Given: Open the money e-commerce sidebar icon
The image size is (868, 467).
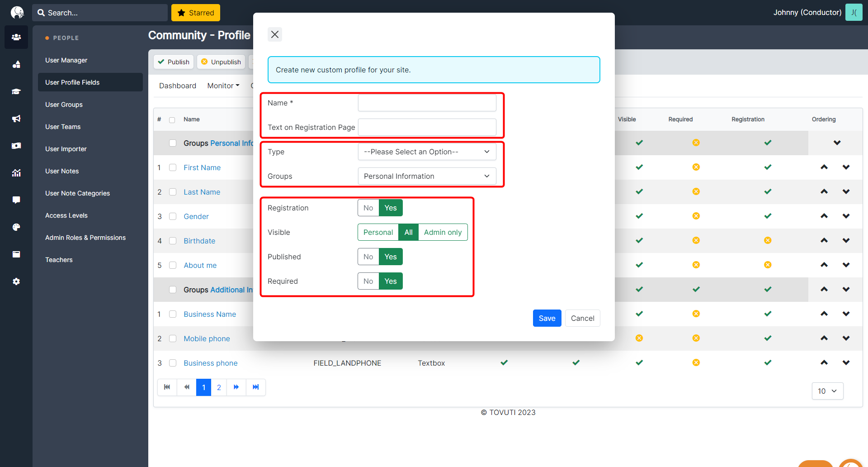Looking at the screenshot, I should (x=16, y=146).
